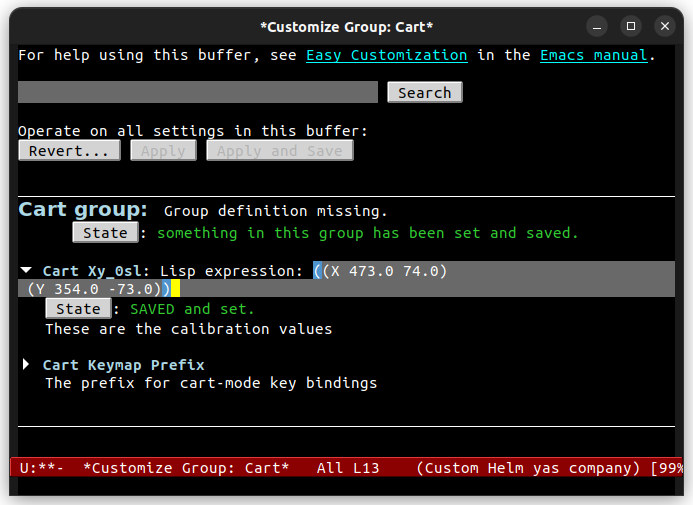
Task: Expand the Cart Keymap Prefix triangle
Action: [26, 364]
